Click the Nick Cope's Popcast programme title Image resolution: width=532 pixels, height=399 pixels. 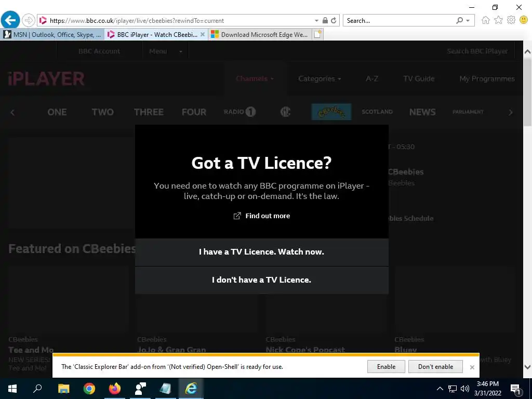(x=305, y=350)
